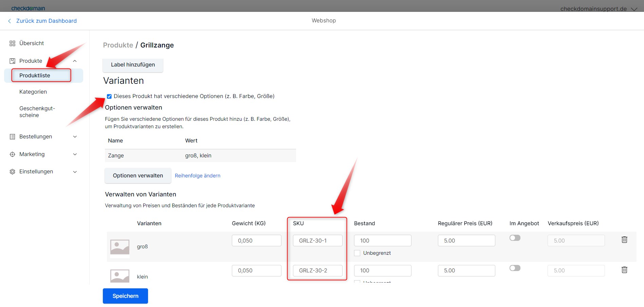Uncheck 'Dieses Produkt hat verschiedene Optionen' checkbox
Screen dimensions: 644x307
point(109,96)
